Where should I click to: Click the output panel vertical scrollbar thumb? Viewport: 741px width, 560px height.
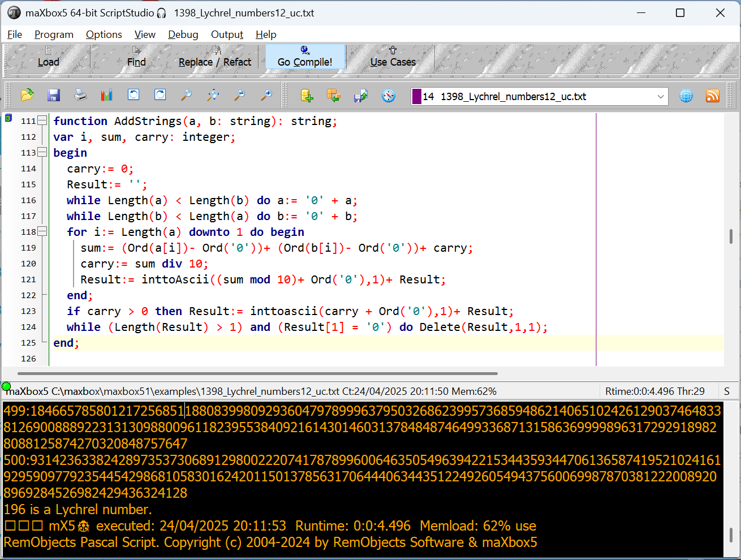[731, 535]
